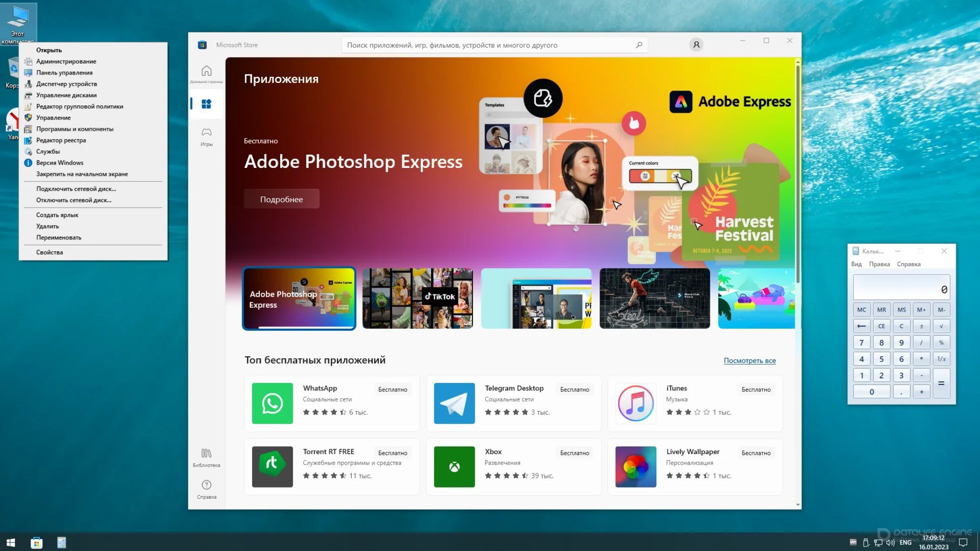Click Посмотреть все free apps link
This screenshot has height=551, width=980.
pos(749,360)
